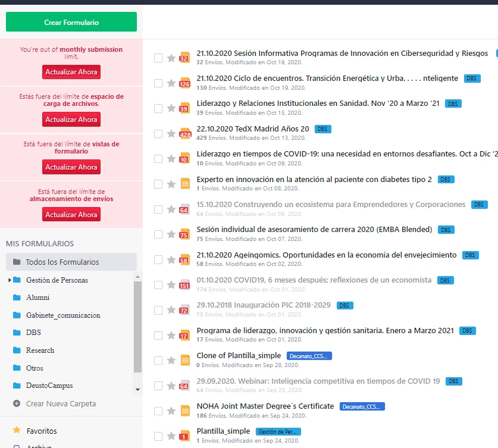Click Actualizar Ahora under the storage limit warning
The width and height of the screenshot is (498, 448).
71,215
